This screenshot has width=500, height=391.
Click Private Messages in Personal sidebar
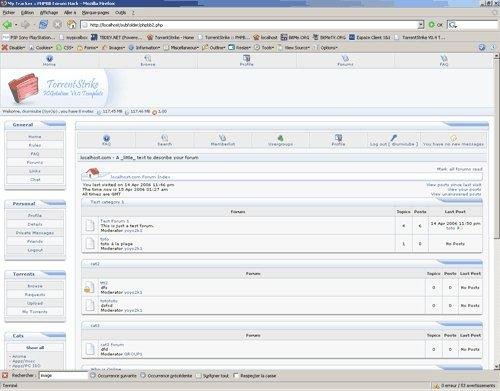tap(35, 233)
